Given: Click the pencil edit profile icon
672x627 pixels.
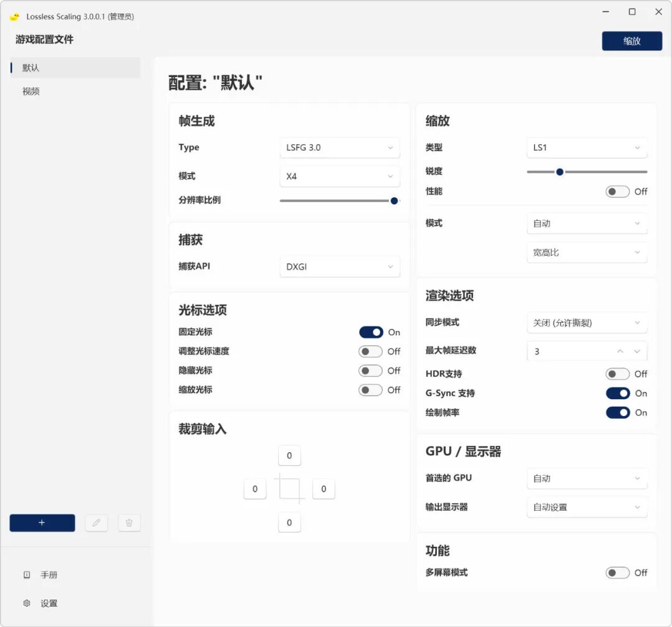Looking at the screenshot, I should click(x=96, y=523).
